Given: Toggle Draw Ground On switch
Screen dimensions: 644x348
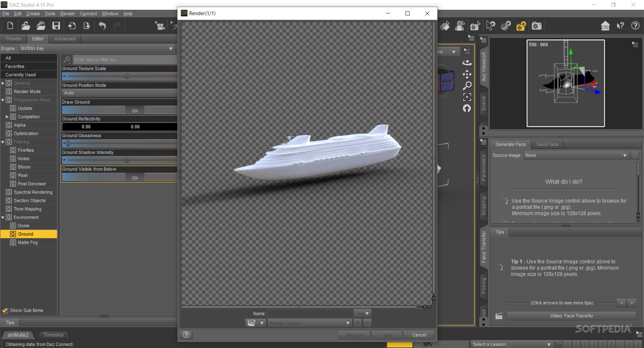Looking at the screenshot, I should pyautogui.click(x=135, y=110).
